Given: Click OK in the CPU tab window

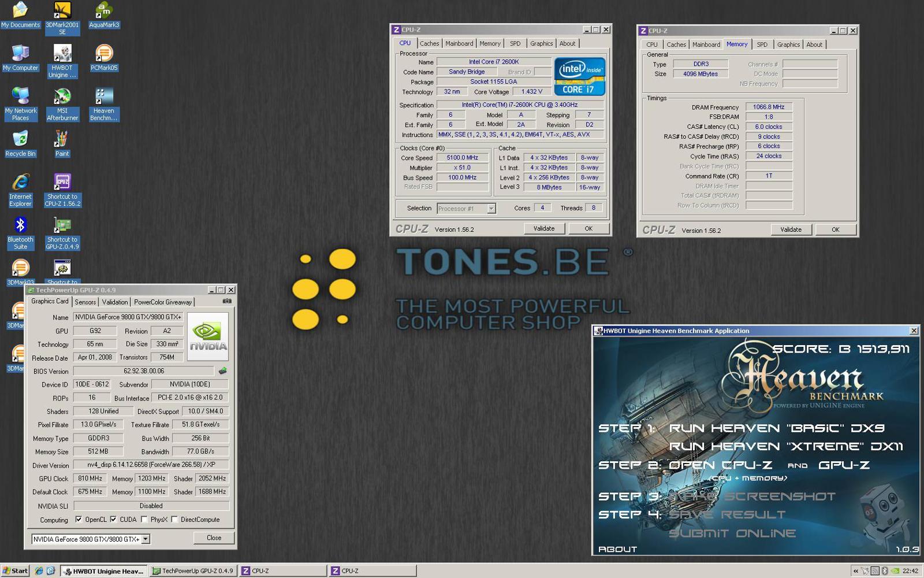Looking at the screenshot, I should point(588,228).
